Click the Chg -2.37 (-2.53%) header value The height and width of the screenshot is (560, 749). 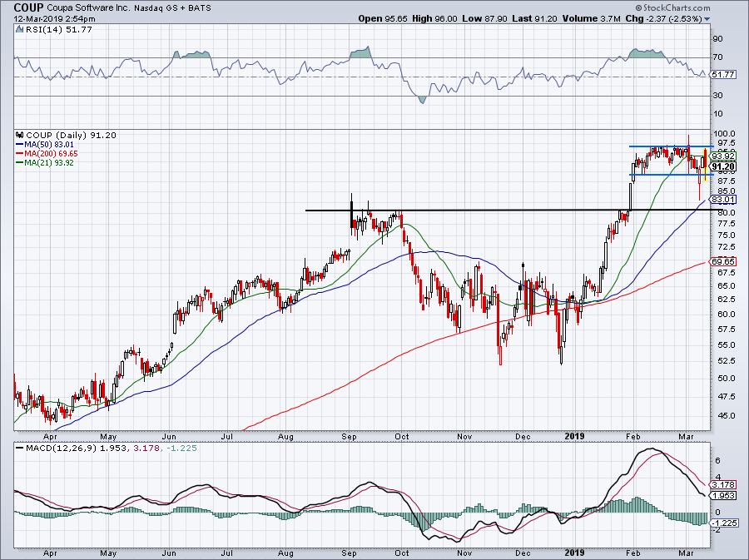[x=663, y=18]
